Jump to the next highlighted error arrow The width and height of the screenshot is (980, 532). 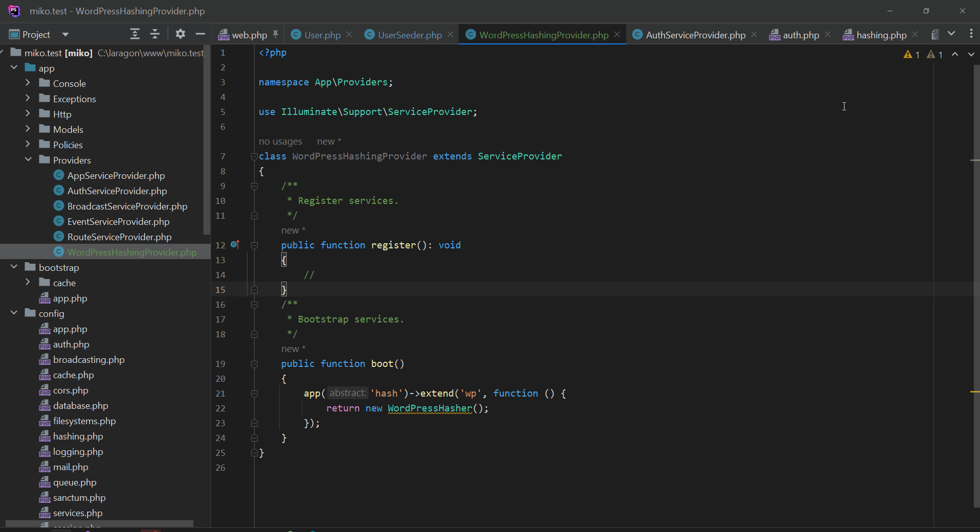coord(971,54)
